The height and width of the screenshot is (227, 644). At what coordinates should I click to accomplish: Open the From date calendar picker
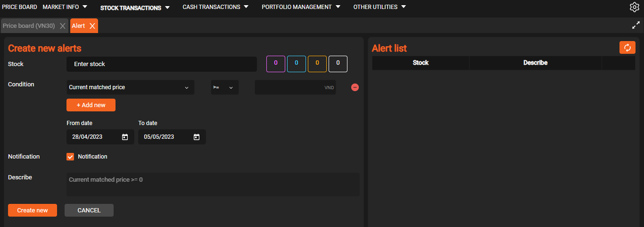tap(125, 137)
